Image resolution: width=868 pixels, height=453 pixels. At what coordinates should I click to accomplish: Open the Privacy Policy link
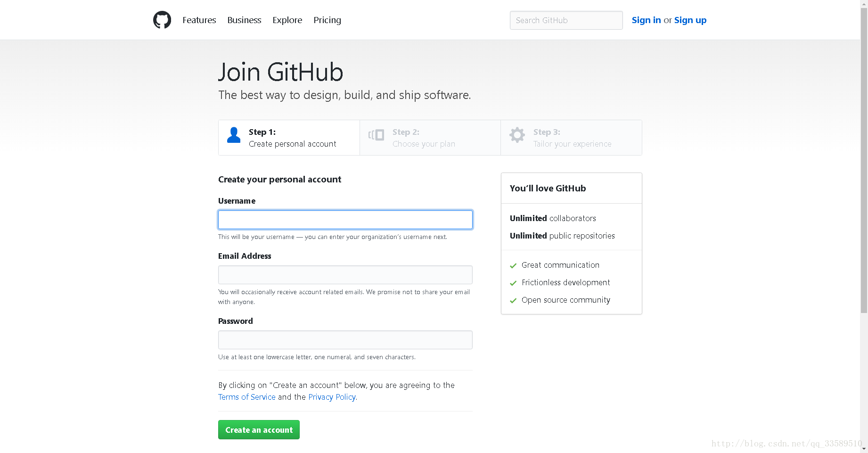coord(332,397)
